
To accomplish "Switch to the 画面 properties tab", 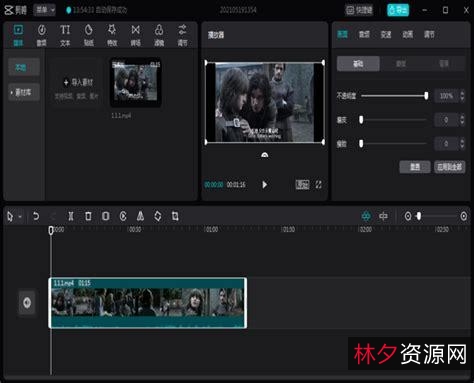I will 342,34.
